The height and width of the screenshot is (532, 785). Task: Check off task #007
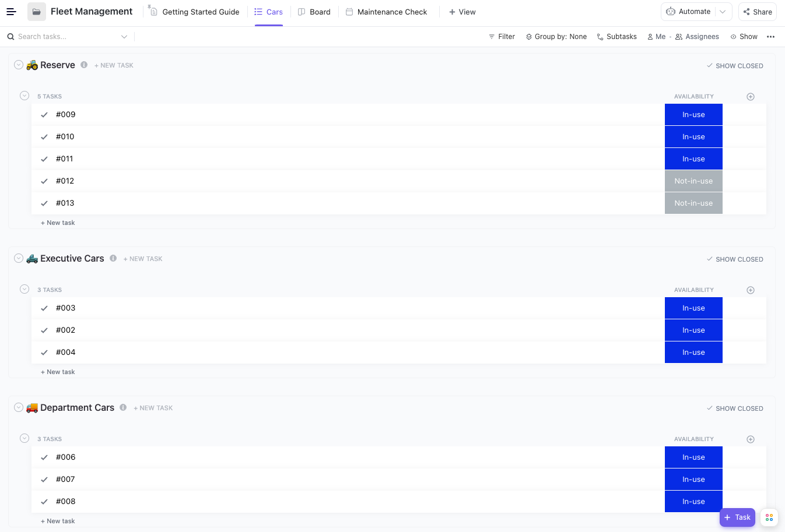[x=44, y=480]
